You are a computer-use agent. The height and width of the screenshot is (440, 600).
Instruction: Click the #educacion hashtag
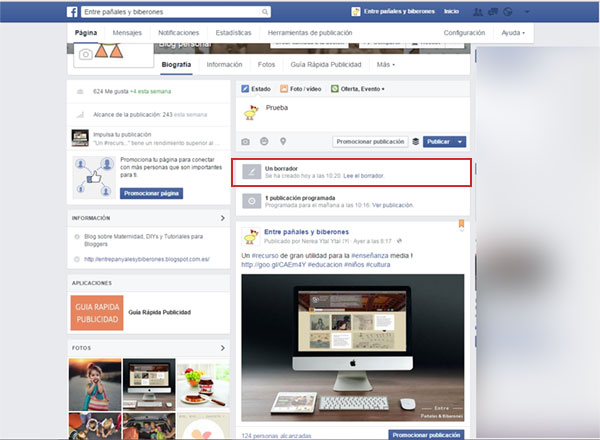[325, 265]
